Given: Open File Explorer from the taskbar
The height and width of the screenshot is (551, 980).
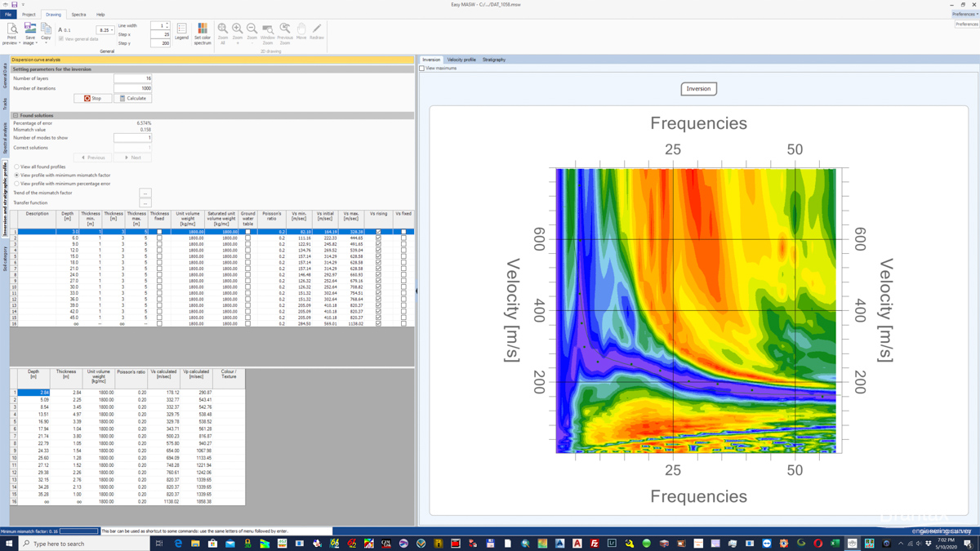Looking at the screenshot, I should point(195,544).
